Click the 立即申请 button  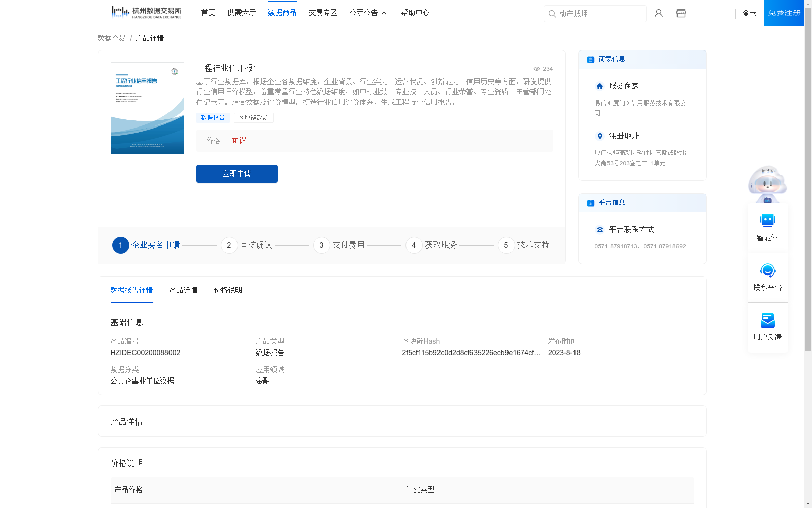pos(237,174)
